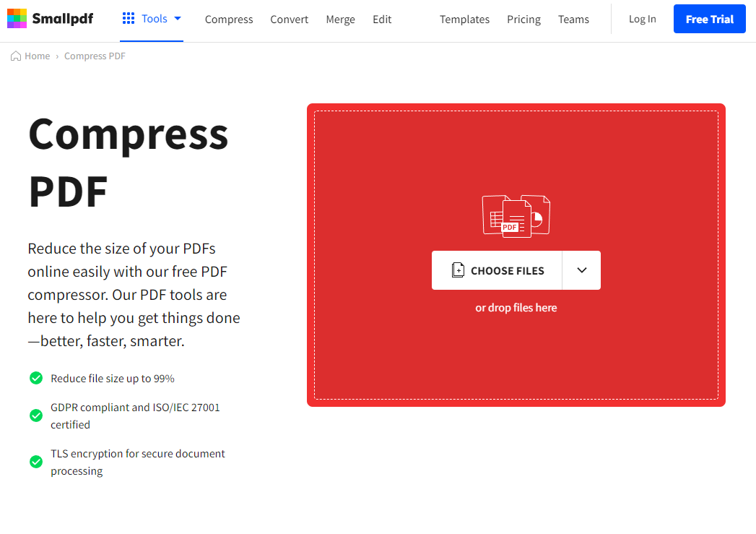Open the Templates page
Screen dimensions: 756x534
coord(464,20)
